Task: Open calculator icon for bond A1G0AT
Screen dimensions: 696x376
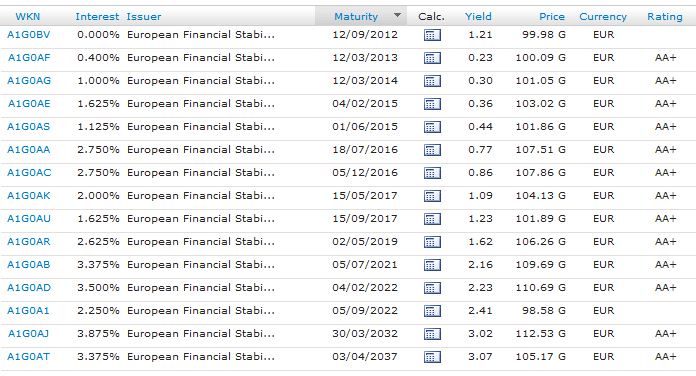Action: 432,357
